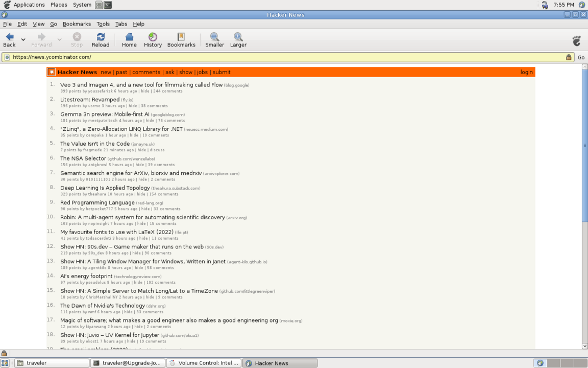The height and width of the screenshot is (368, 588).
Task: Open the 'show' header link
Action: [x=186, y=72]
